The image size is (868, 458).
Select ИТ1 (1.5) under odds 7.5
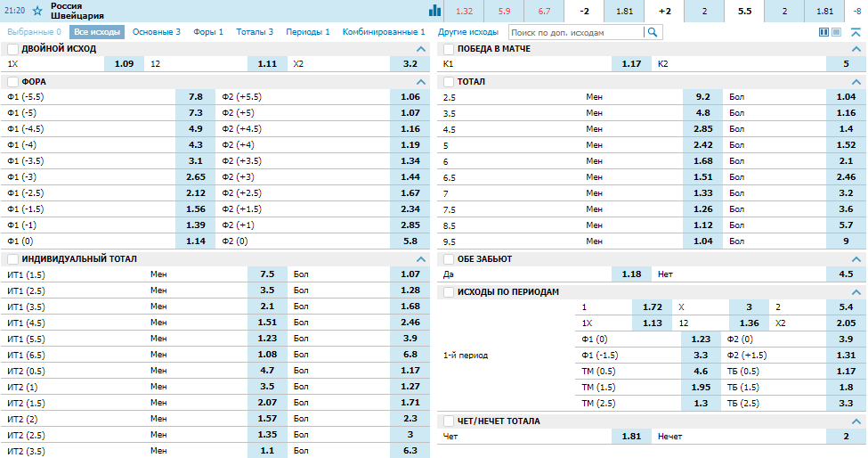tap(267, 274)
